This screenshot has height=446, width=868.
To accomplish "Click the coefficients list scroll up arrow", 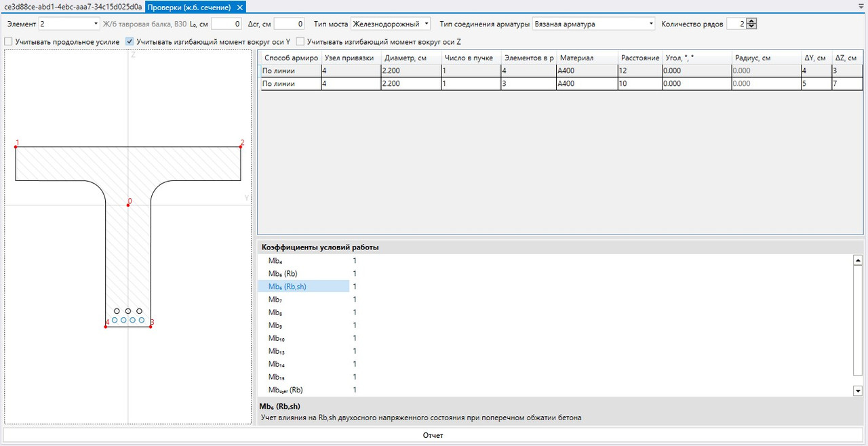I will point(857,260).
